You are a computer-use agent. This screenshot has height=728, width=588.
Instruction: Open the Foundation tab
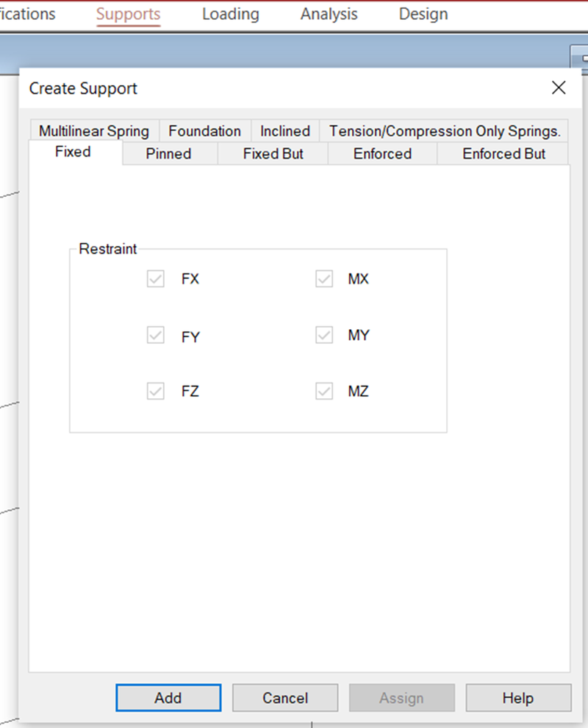pos(205,131)
